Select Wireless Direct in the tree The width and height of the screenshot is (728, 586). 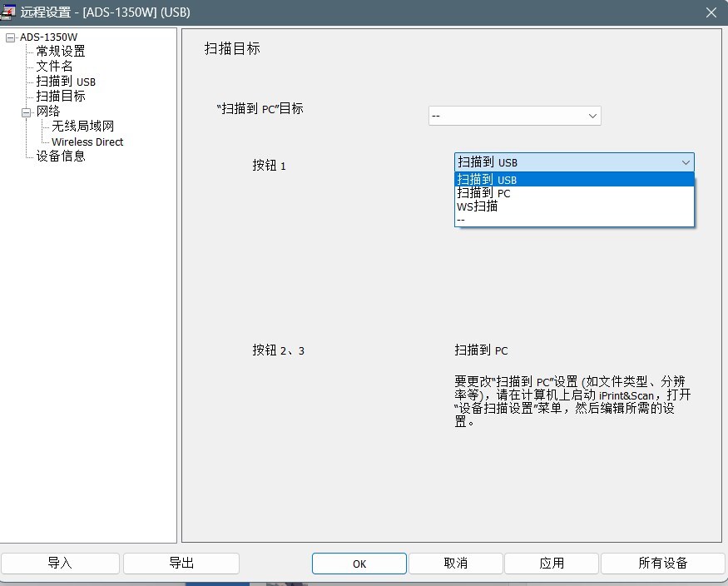87,142
